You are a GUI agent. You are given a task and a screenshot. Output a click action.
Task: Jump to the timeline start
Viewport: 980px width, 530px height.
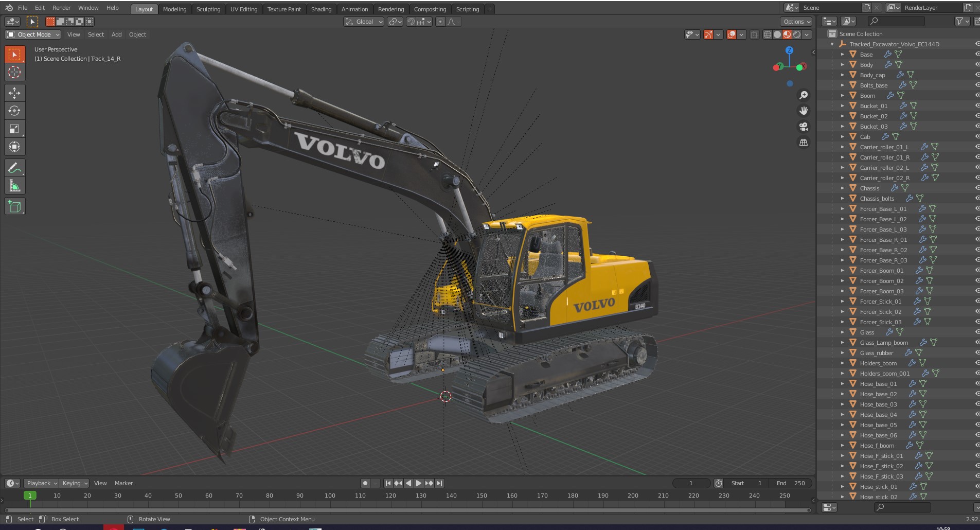click(388, 483)
